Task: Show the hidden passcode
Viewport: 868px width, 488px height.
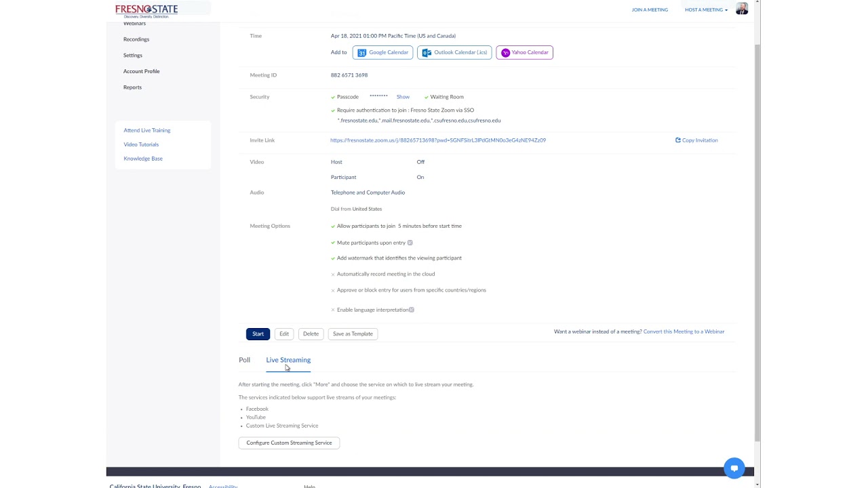Action: click(x=403, y=97)
